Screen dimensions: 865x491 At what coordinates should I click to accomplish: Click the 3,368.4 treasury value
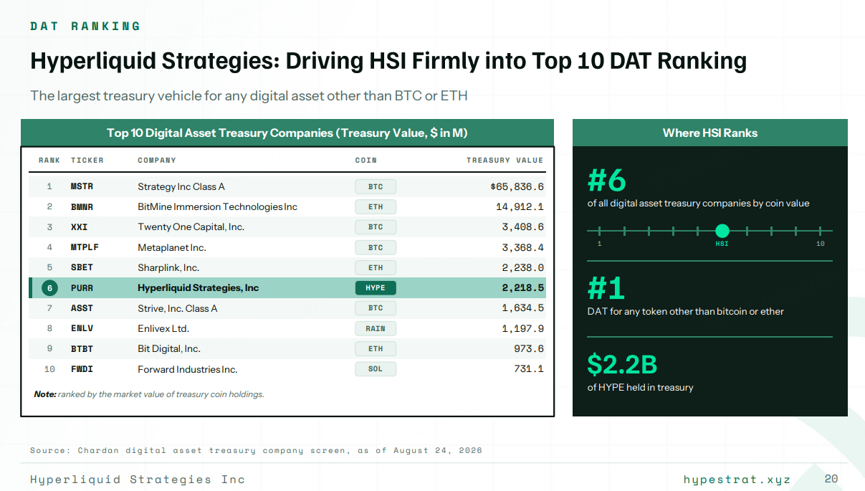[x=523, y=248]
